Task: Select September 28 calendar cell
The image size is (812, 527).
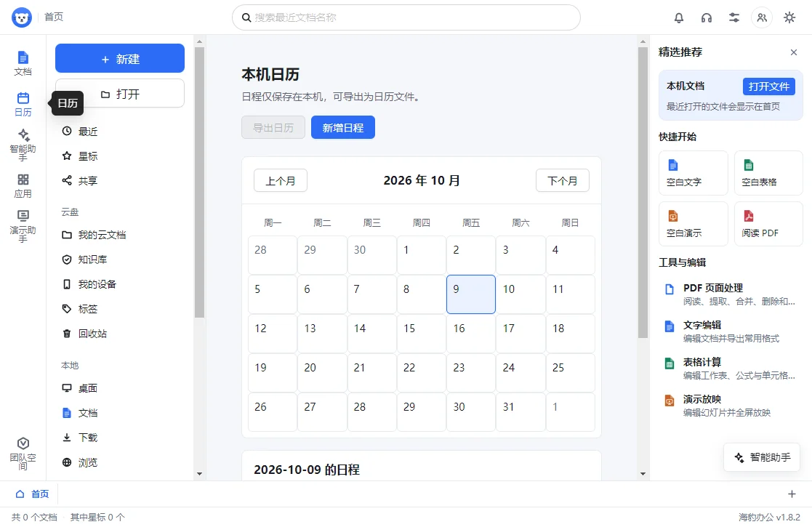Action: [273, 254]
